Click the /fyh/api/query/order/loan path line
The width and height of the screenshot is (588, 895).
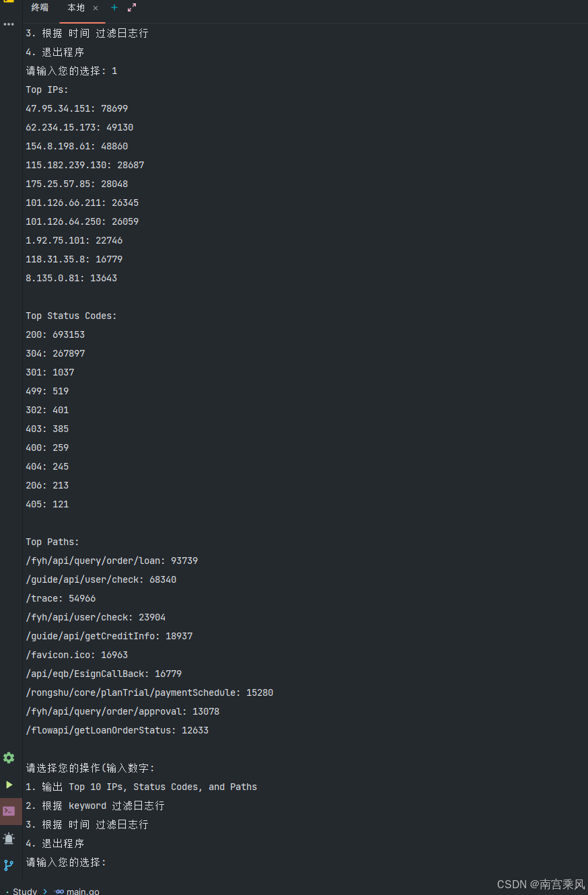(x=112, y=561)
